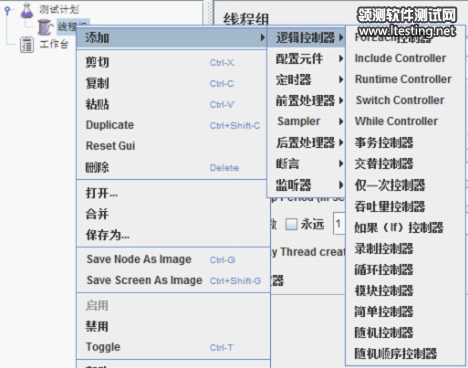468x368 pixels.
Task: Open the 添加 submenu
Action: point(171,37)
